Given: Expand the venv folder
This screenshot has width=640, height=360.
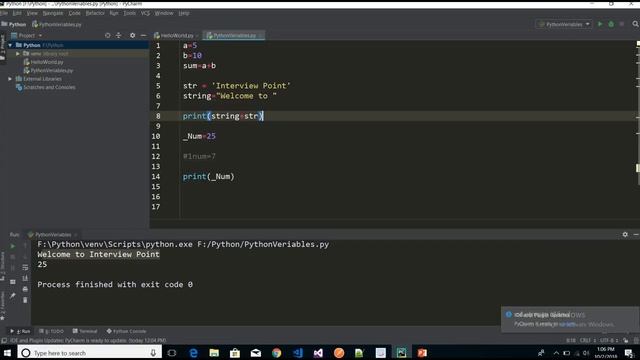Looking at the screenshot, I should [x=18, y=53].
